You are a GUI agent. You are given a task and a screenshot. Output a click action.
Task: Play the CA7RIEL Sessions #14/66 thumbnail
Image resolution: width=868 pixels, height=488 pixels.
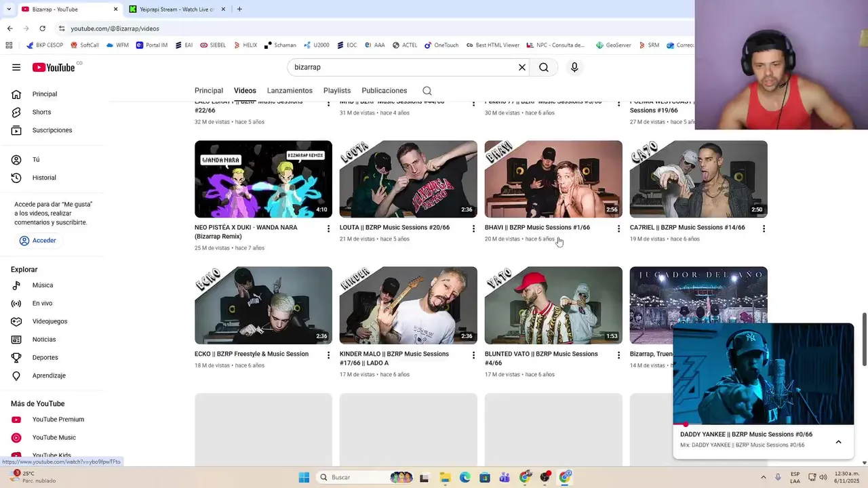click(698, 179)
